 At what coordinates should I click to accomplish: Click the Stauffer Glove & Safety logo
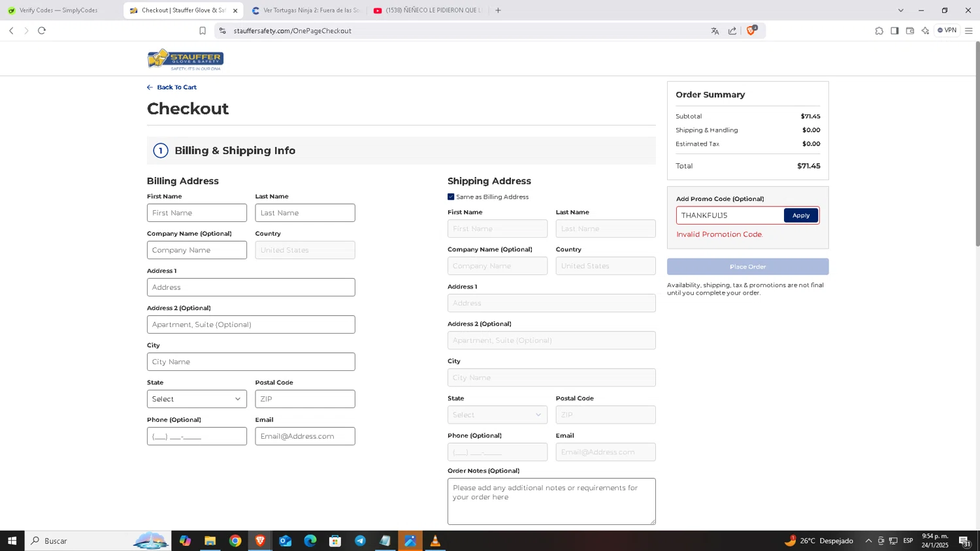pyautogui.click(x=185, y=59)
